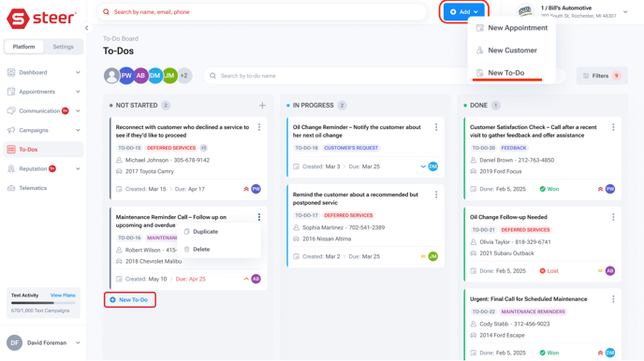The image size is (644, 361).
Task: Expand the Appointments sidebar section
Action: (x=78, y=92)
